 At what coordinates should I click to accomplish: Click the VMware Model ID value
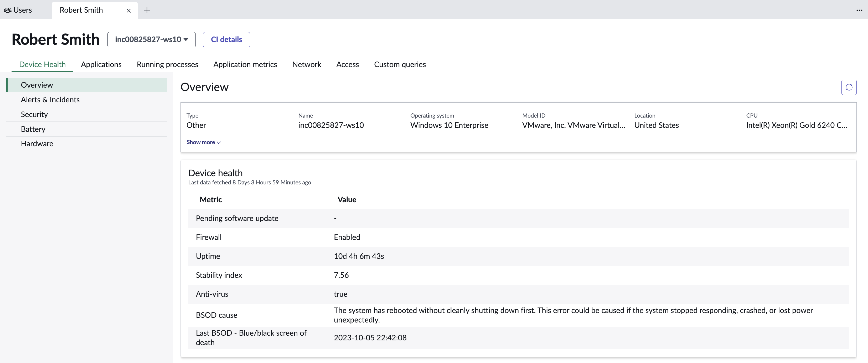[573, 125]
